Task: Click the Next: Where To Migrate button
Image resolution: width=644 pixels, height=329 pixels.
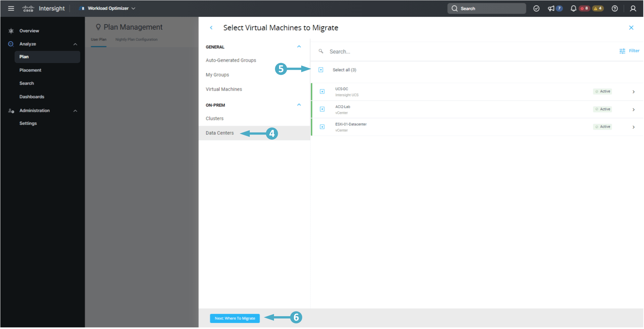Action: pos(235,318)
